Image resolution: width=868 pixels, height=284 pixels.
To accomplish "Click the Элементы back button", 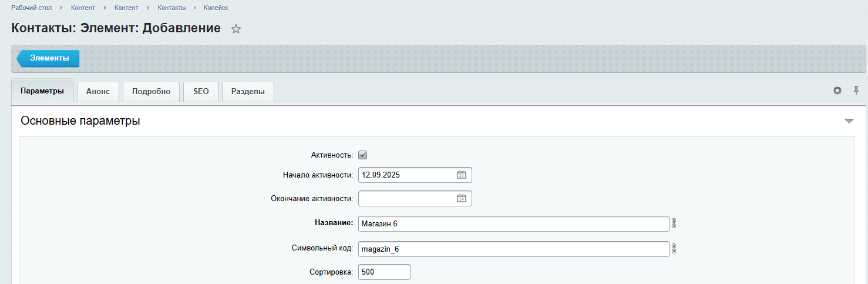I will pos(49,58).
